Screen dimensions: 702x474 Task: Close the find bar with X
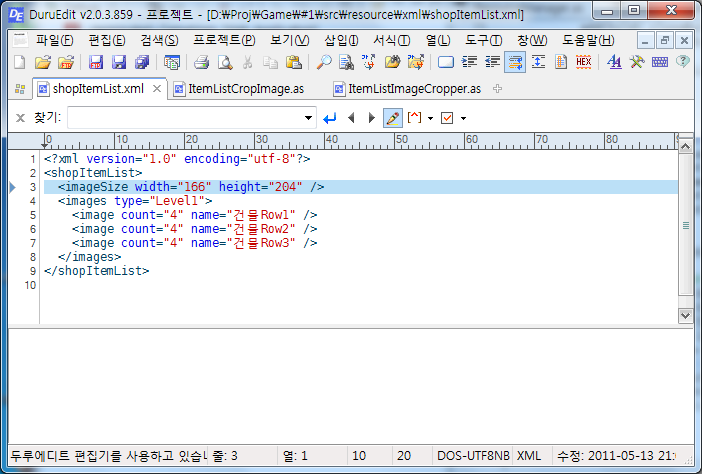tap(20, 118)
